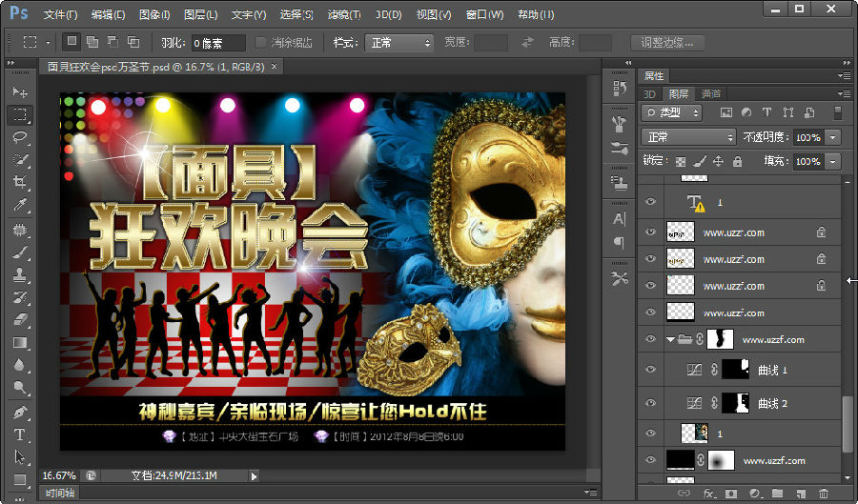Filter layers by type layer icon
858x504 pixels.
[766, 112]
